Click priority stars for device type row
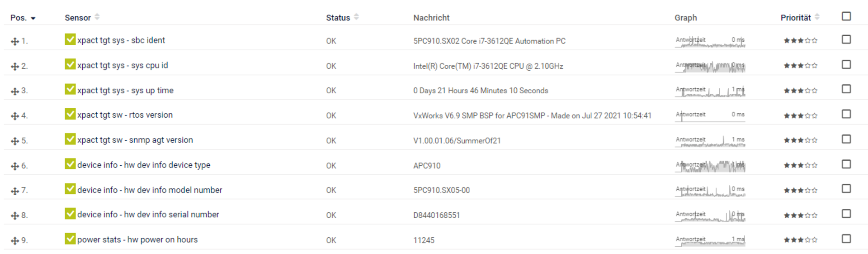The image size is (868, 254). pyautogui.click(x=800, y=165)
